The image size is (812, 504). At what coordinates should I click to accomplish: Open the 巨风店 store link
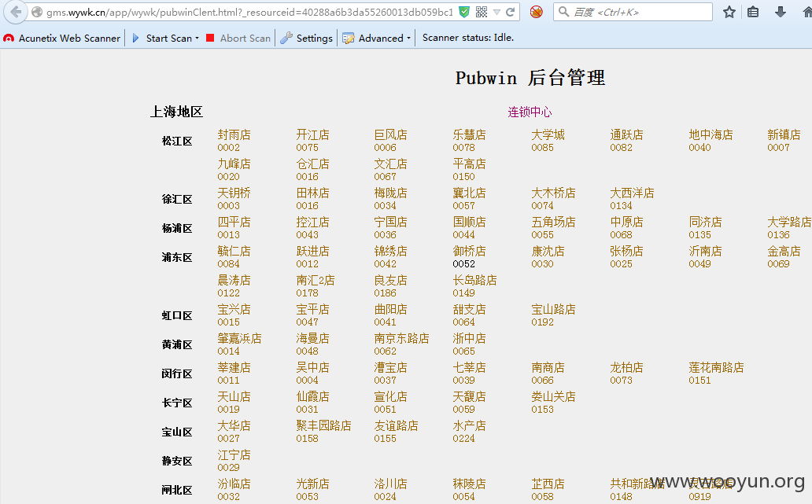(390, 134)
